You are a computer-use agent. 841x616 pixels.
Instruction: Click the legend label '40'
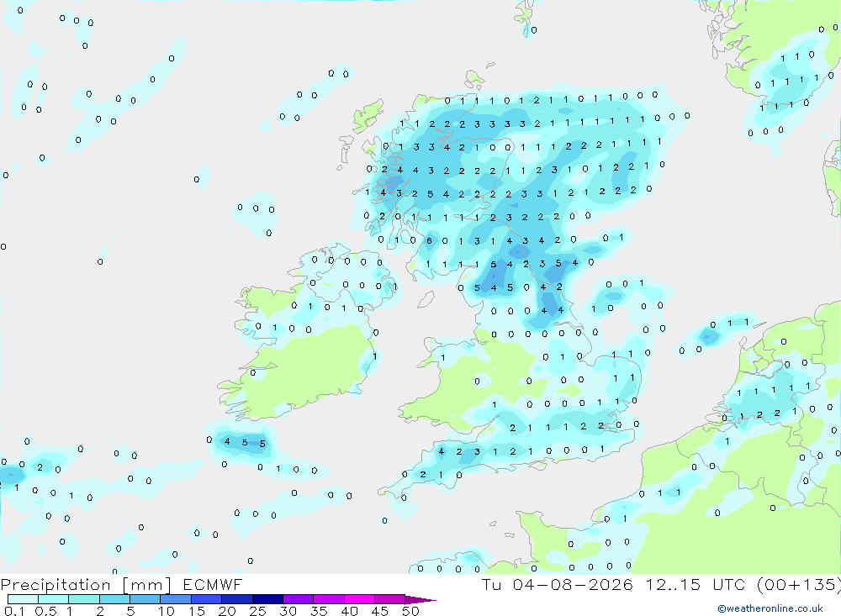[350, 611]
